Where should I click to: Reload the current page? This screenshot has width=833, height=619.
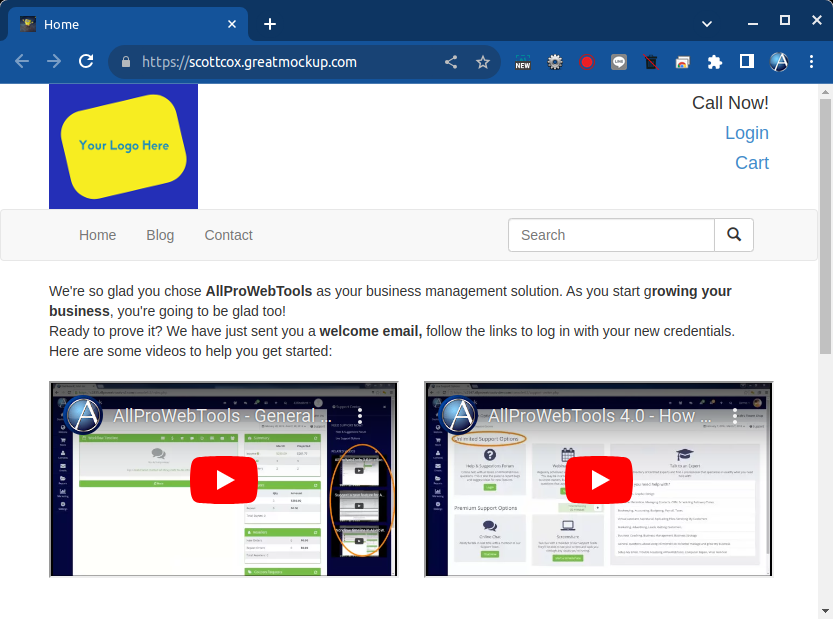(x=86, y=62)
